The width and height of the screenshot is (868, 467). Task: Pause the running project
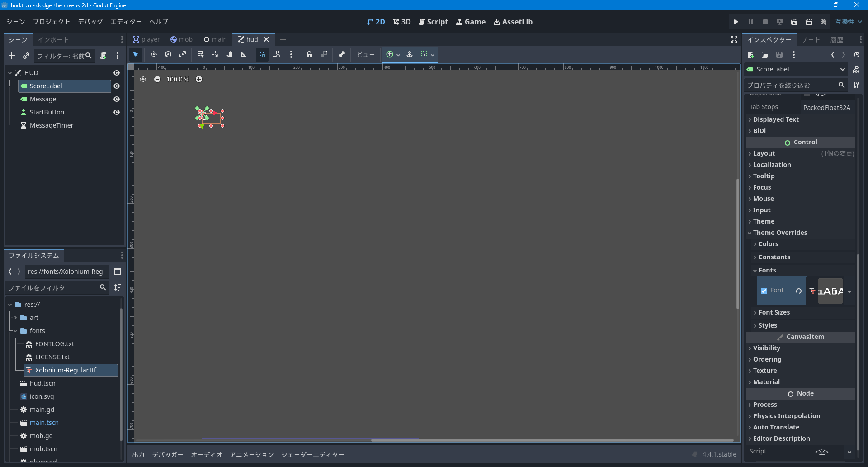tap(750, 22)
